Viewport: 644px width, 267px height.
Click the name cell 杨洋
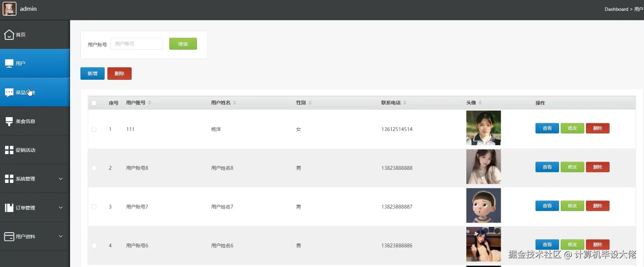click(216, 129)
